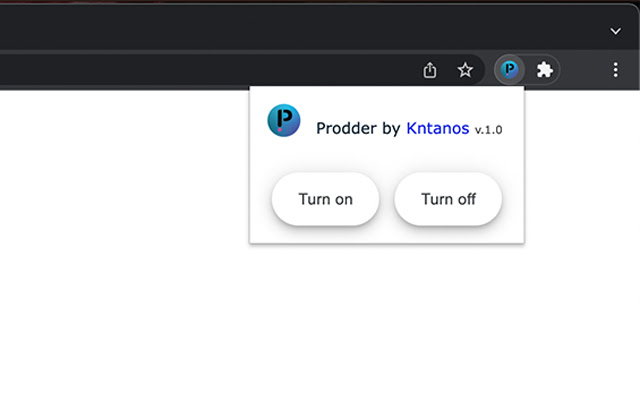The height and width of the screenshot is (400, 640).
Task: Click the Prodder extension icon in toolbar
Action: pos(510,70)
